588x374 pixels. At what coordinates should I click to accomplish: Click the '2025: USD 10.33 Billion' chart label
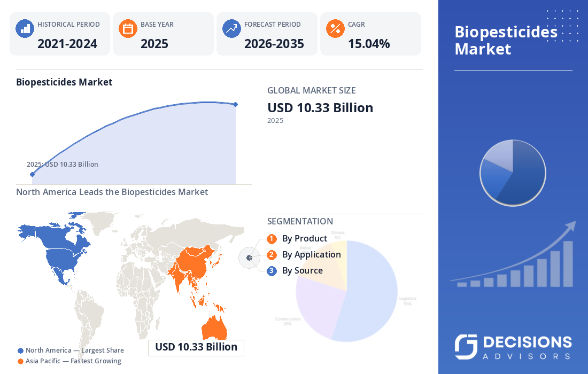(x=62, y=164)
